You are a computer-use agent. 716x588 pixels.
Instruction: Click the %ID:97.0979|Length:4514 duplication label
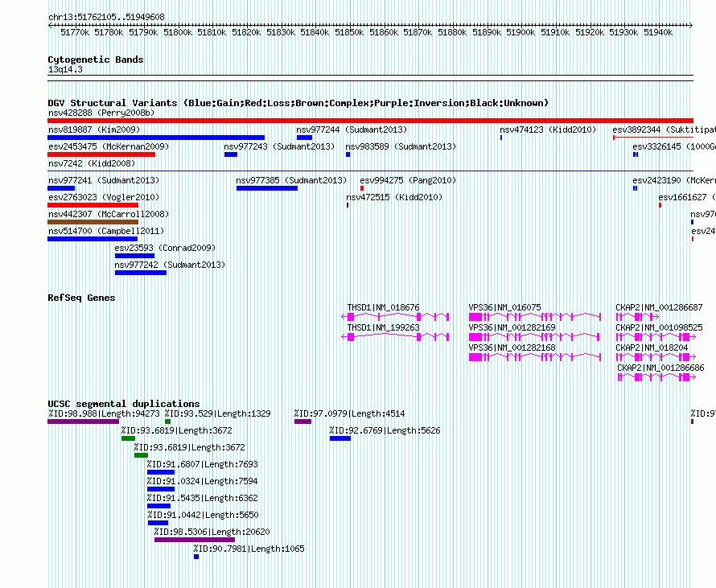[x=349, y=413]
